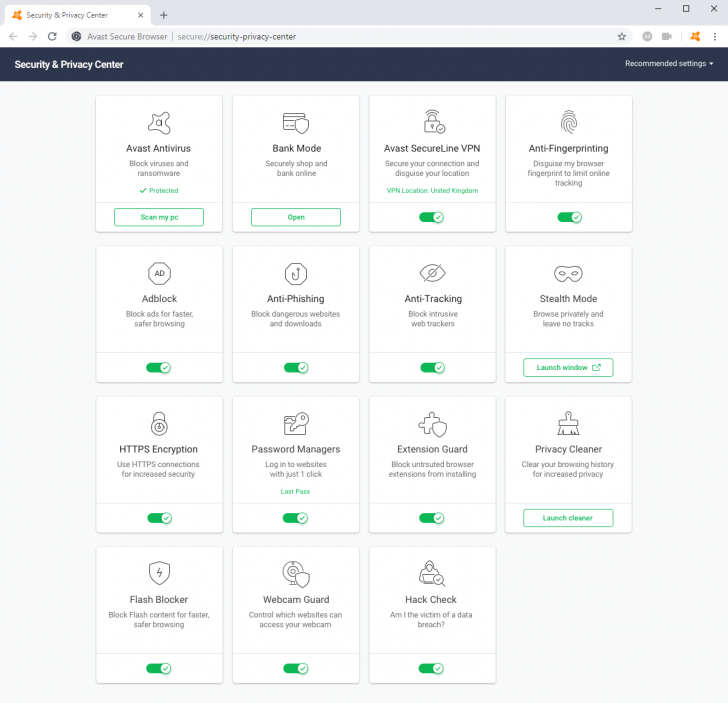Expand the Recommended settings dropdown

[669, 64]
